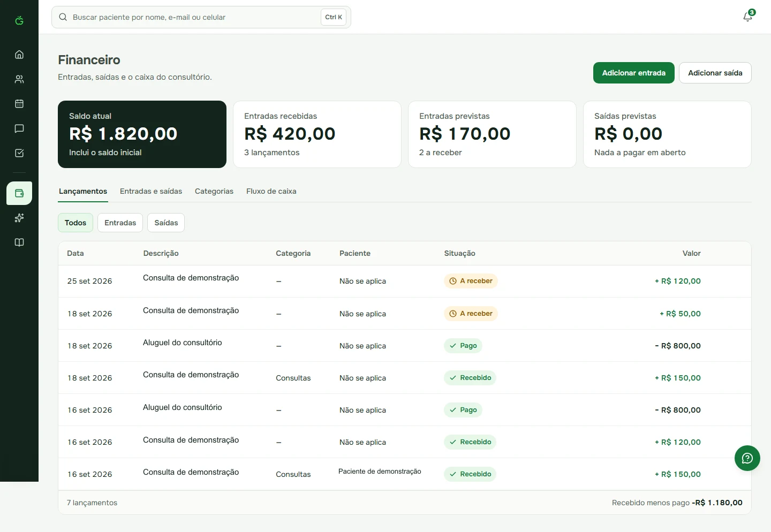Click the '7 lançamentos' footer text
Screen dimensions: 771x532
point(92,503)
